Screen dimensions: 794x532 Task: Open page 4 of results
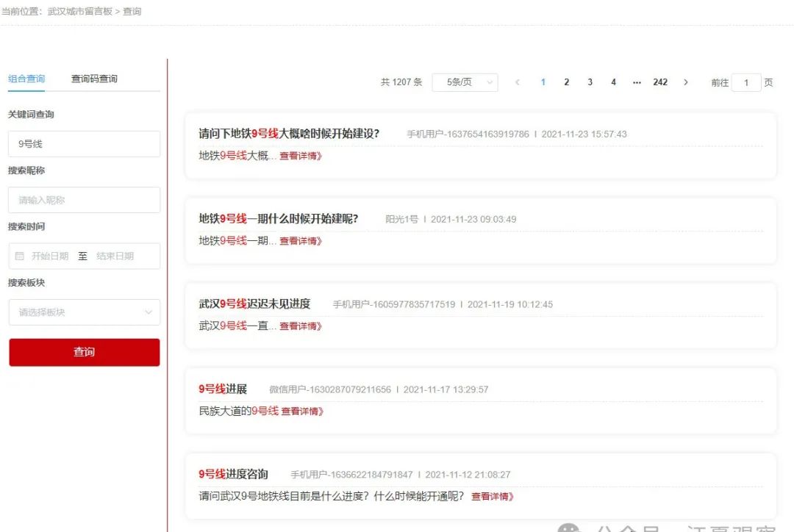point(613,82)
